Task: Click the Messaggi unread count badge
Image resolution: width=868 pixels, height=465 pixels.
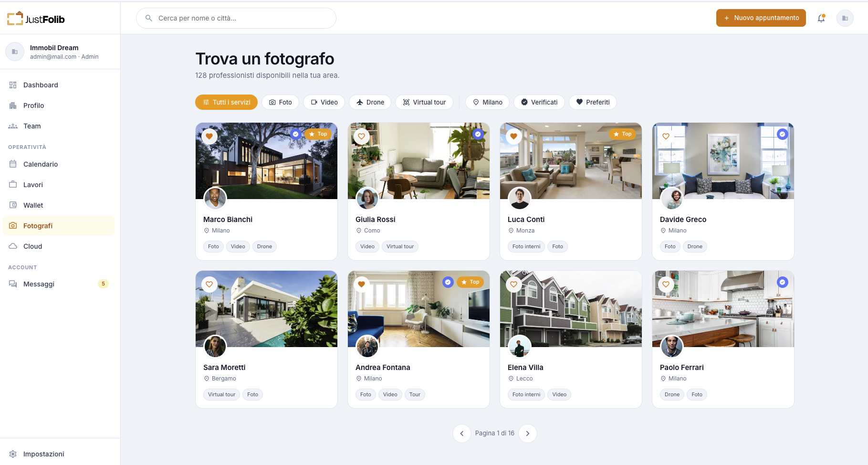Action: pyautogui.click(x=103, y=284)
